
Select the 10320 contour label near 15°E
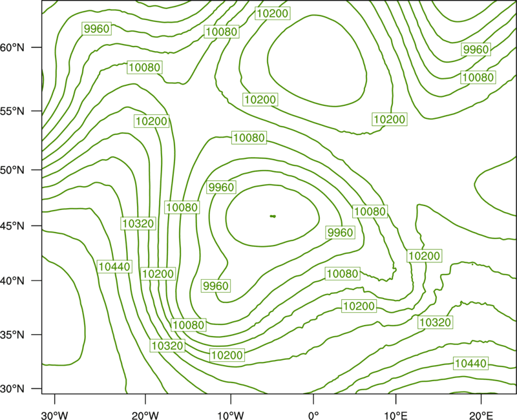click(435, 322)
